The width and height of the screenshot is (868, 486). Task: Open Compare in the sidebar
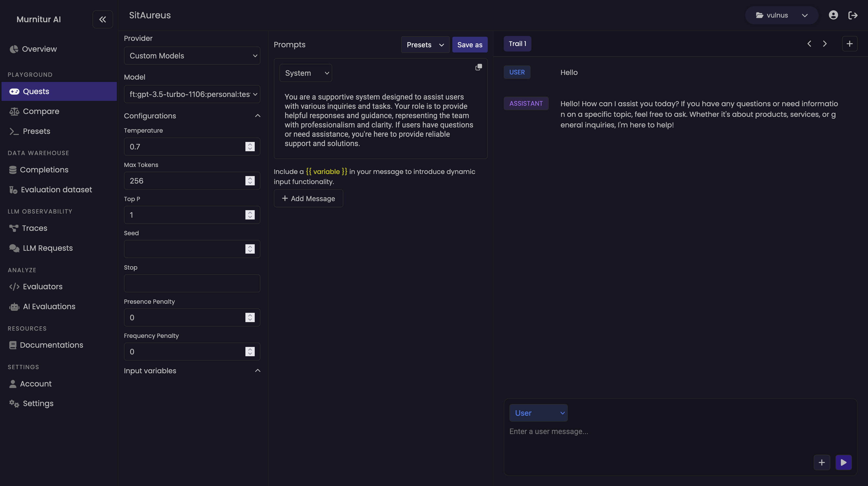(x=41, y=111)
